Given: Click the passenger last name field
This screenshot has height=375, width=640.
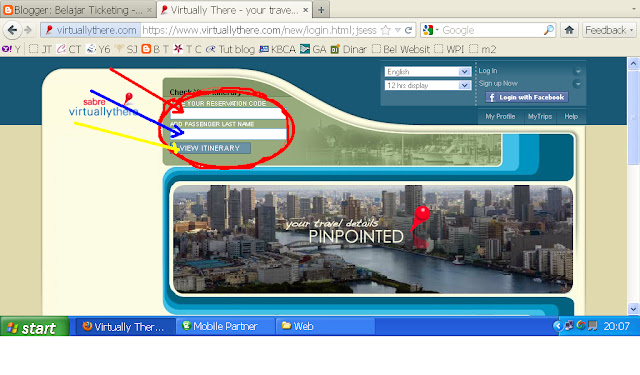Looking at the screenshot, I should click(228, 134).
